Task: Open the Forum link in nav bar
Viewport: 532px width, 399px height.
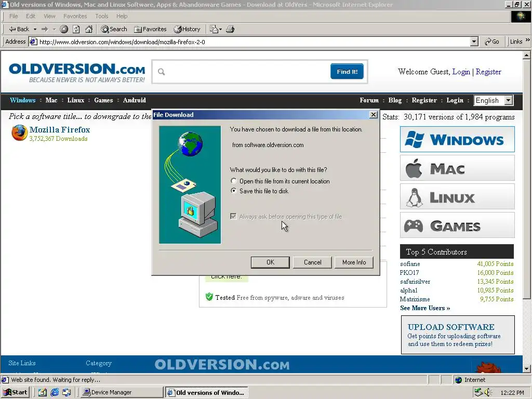Action: click(369, 100)
